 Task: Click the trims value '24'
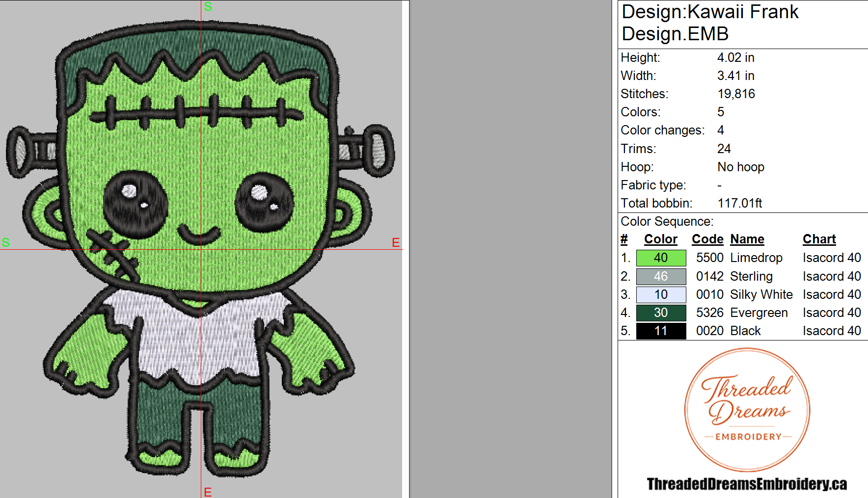point(724,149)
